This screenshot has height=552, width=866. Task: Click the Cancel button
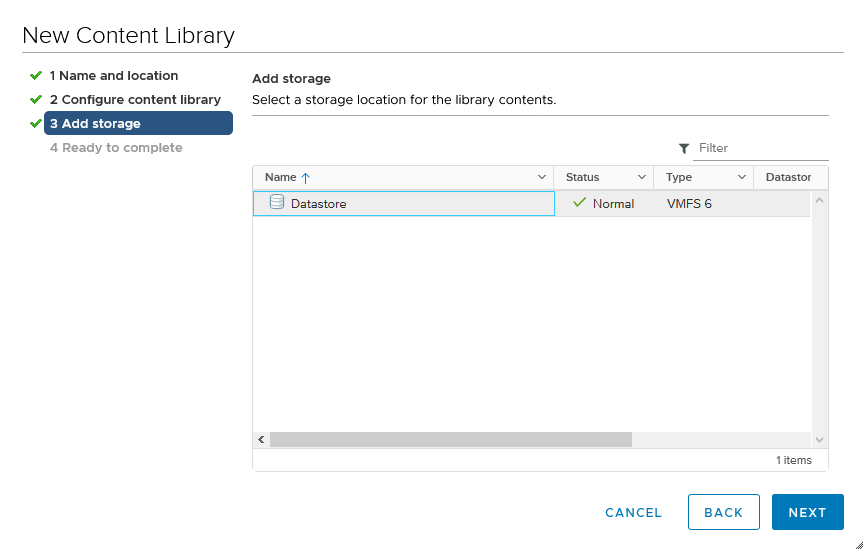click(x=633, y=513)
